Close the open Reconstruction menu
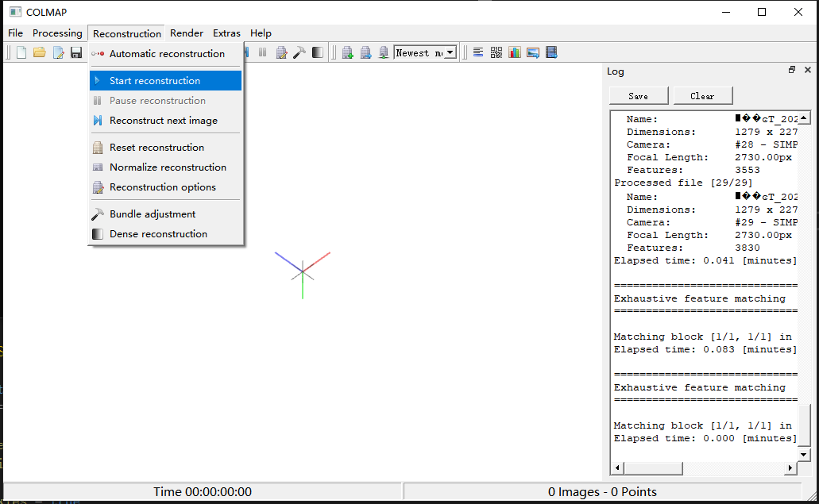The image size is (819, 504). pos(127,33)
